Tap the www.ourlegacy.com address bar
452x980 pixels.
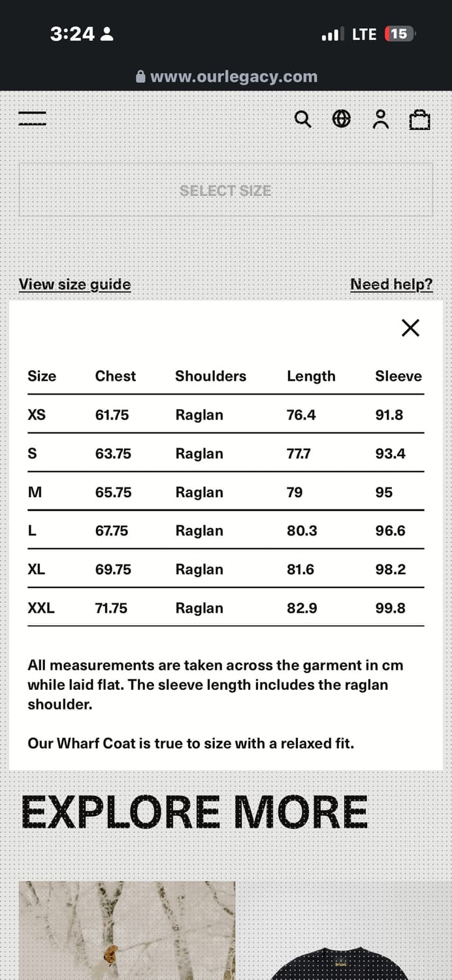(x=233, y=76)
